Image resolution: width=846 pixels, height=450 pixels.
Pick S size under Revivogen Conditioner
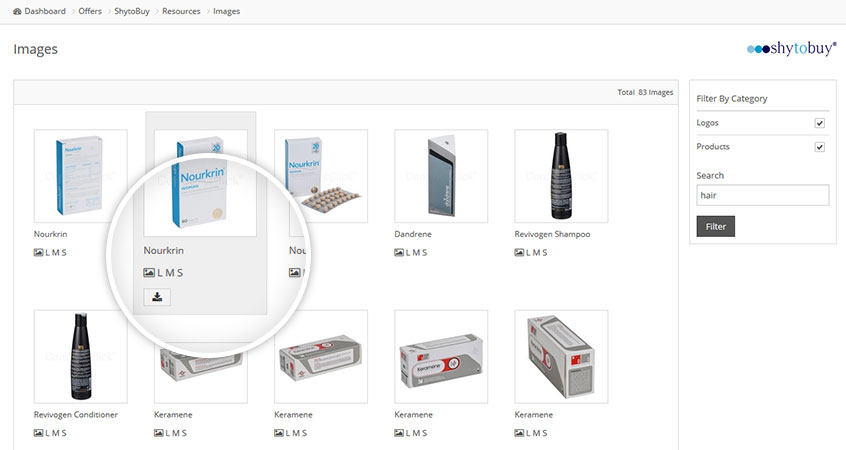tap(64, 433)
